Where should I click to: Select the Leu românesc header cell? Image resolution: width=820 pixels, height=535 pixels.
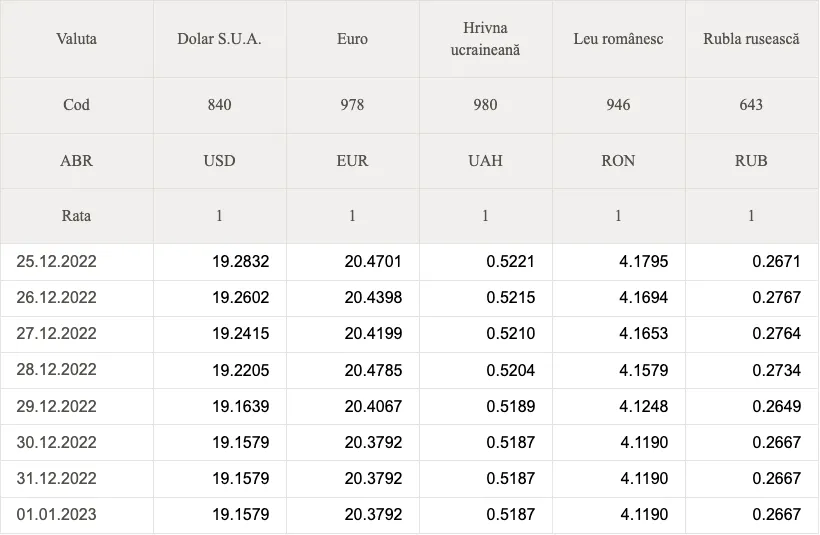619,39
